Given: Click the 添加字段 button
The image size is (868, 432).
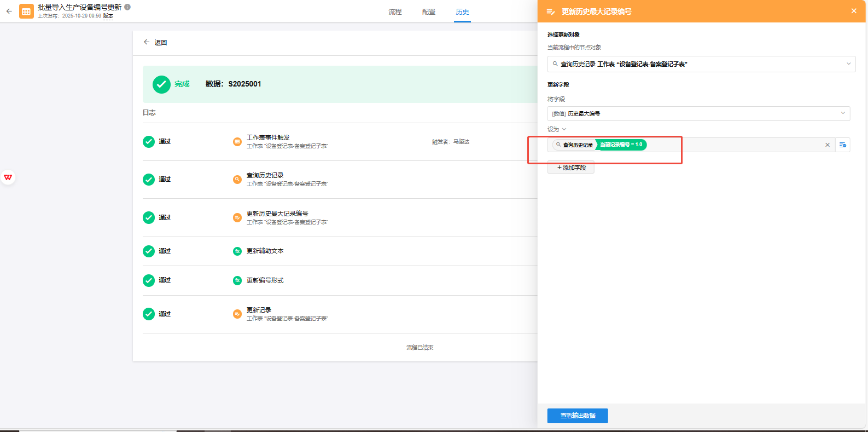Looking at the screenshot, I should tap(571, 168).
